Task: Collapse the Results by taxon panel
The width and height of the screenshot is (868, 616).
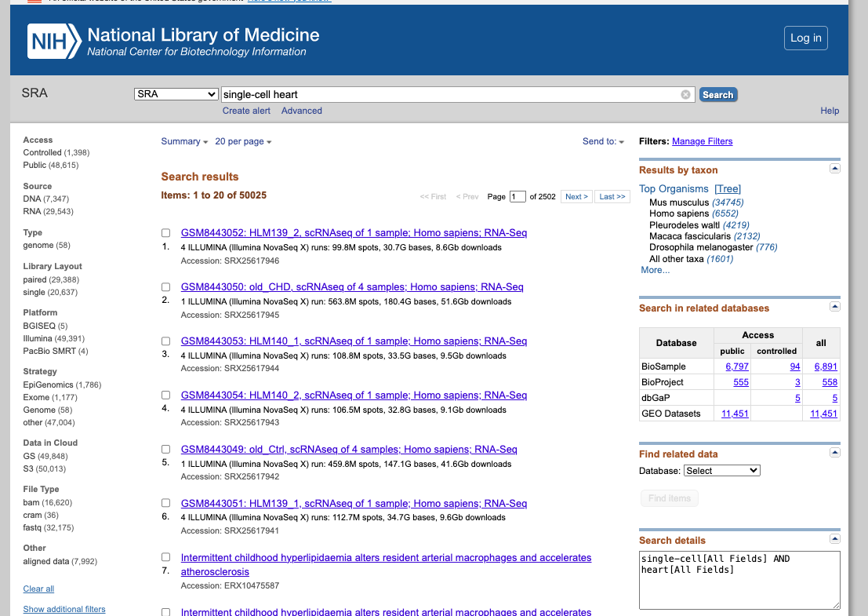Action: pyautogui.click(x=834, y=169)
